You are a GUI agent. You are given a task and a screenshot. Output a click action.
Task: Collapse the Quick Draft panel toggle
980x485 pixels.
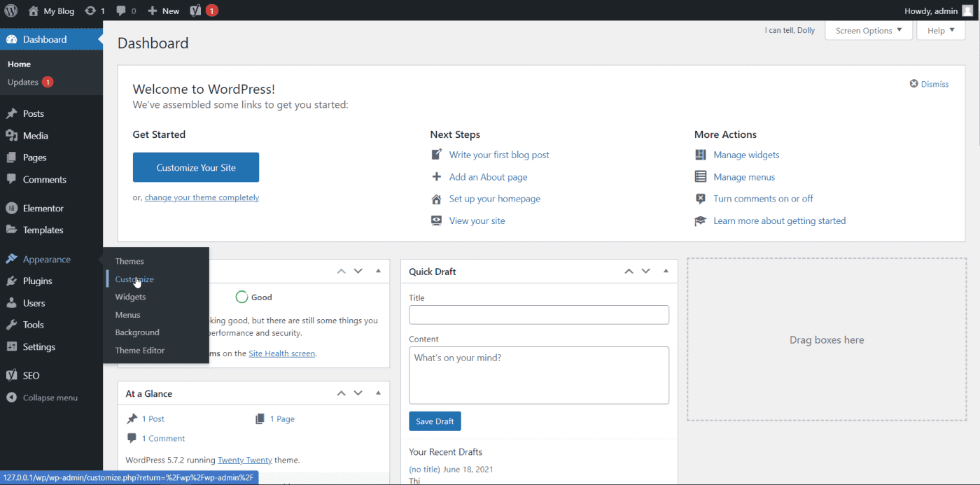(666, 271)
